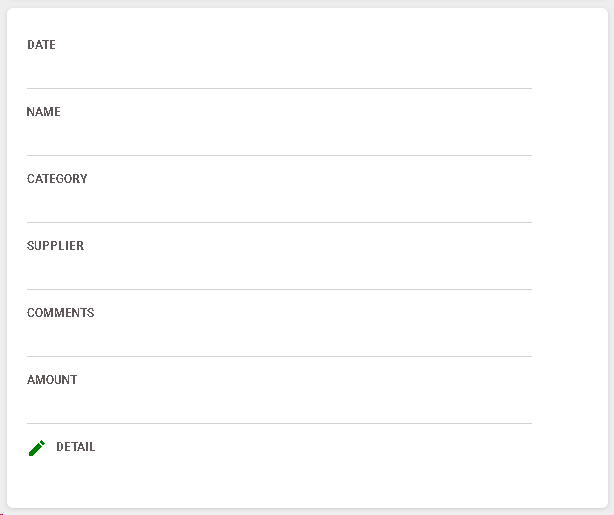Viewport: 614px width, 515px height.
Task: Select the CATEGORY field label
Action: [57, 179]
